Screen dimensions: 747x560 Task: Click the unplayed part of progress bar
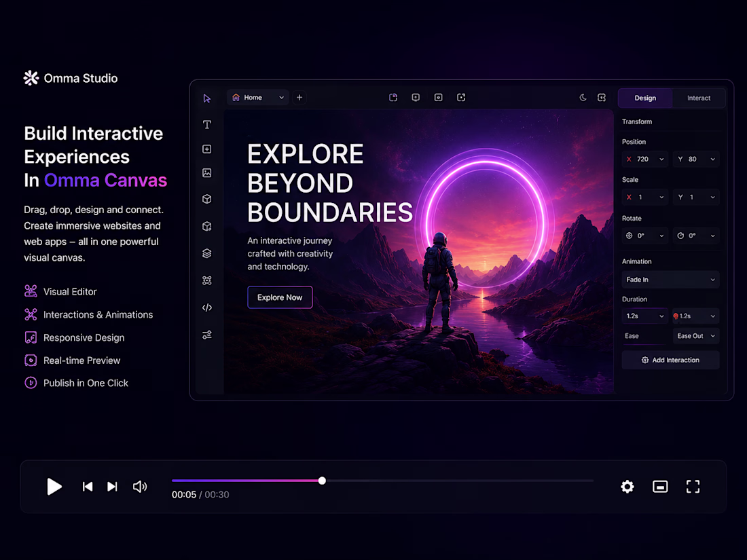point(460,481)
